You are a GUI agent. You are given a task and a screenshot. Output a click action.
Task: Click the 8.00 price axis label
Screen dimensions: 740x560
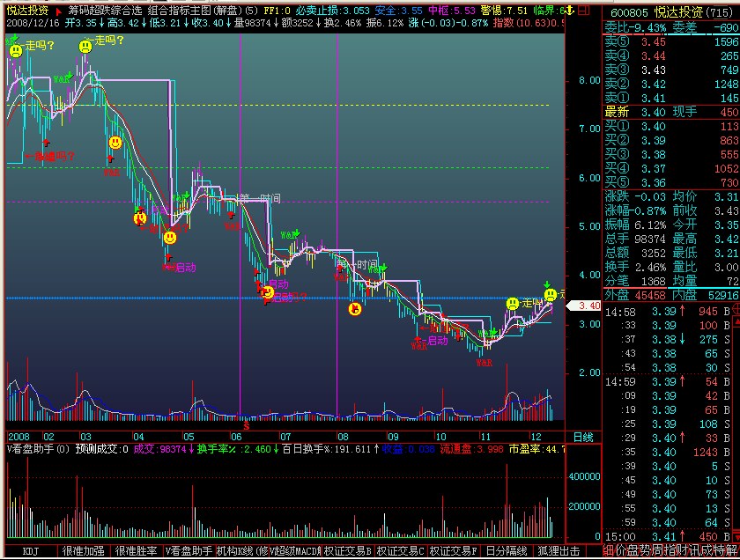pyautogui.click(x=589, y=80)
